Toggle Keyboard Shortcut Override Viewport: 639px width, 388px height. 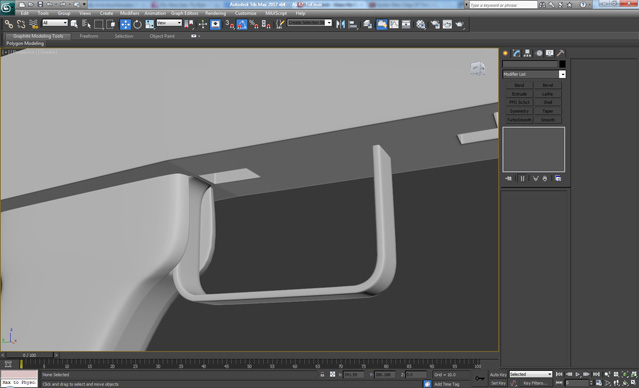tap(216, 24)
